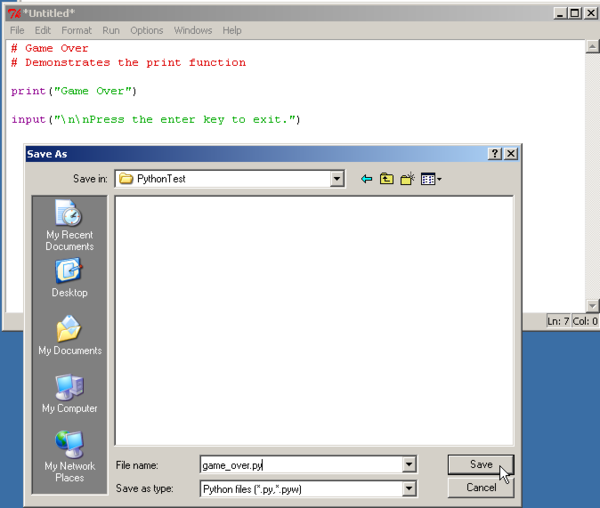
Task: Open the Options menu
Action: click(x=146, y=31)
